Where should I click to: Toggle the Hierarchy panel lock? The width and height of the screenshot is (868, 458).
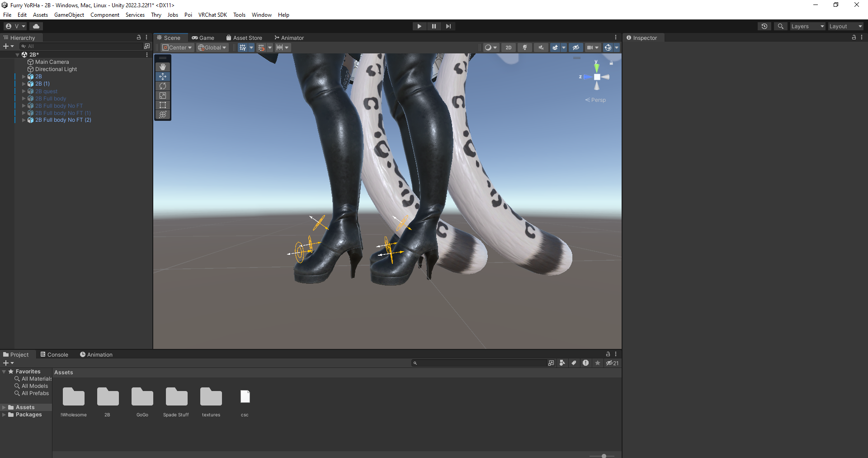click(x=139, y=38)
